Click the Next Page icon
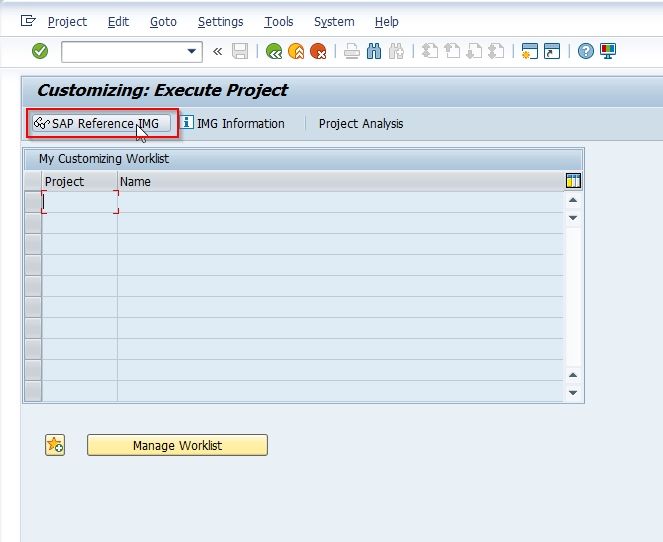This screenshot has width=663, height=542. coord(474,52)
